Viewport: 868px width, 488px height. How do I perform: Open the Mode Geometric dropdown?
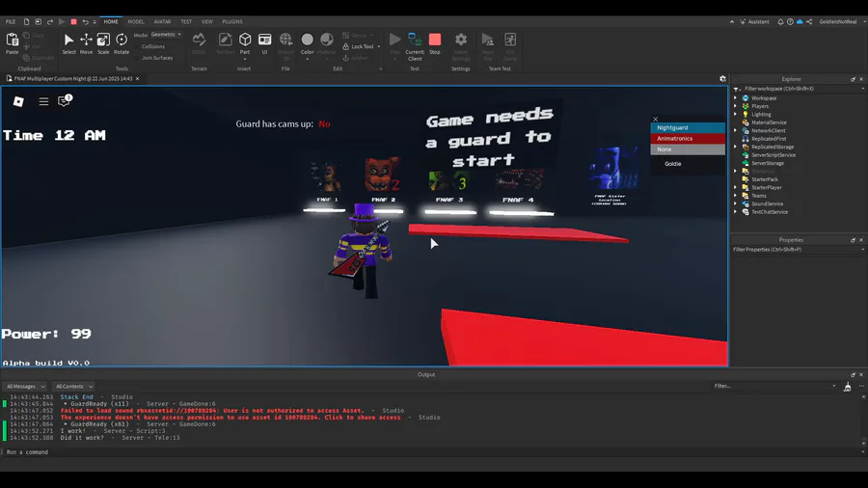click(166, 35)
